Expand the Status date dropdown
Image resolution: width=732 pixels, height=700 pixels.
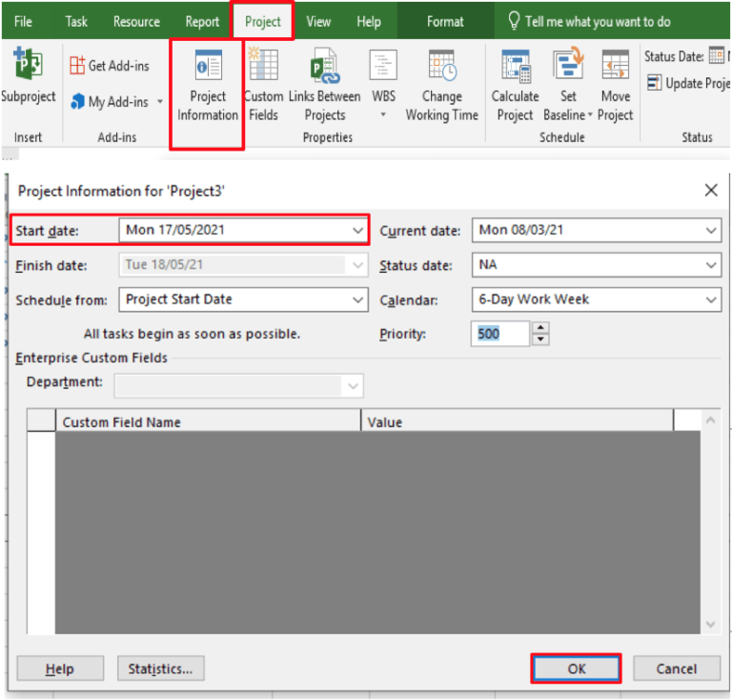pos(711,265)
